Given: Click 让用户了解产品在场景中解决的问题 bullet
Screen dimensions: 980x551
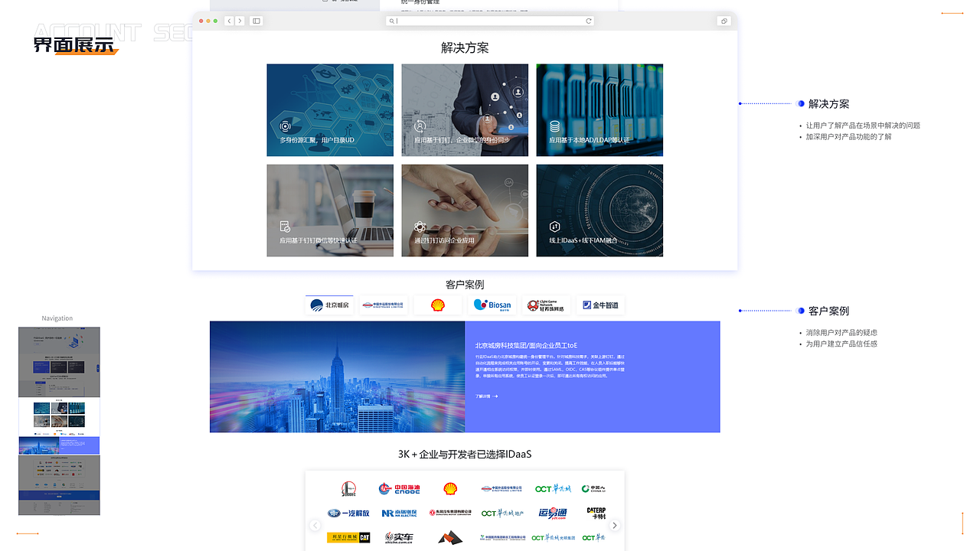Looking at the screenshot, I should [x=863, y=126].
